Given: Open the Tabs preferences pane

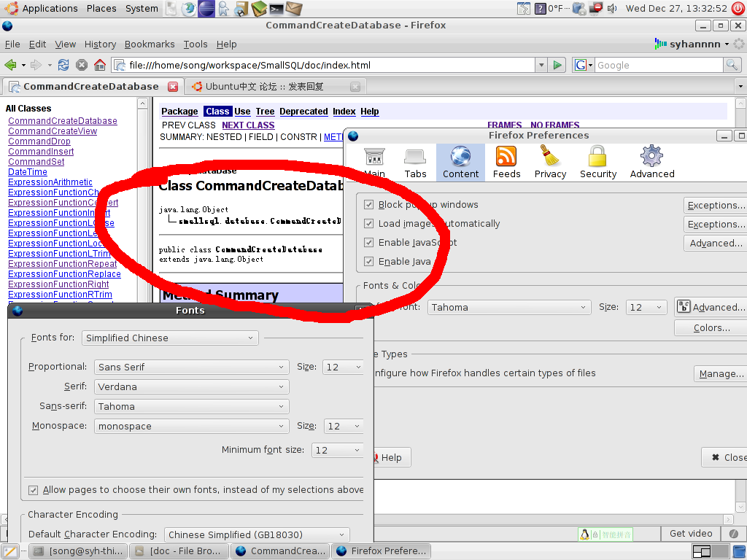Looking at the screenshot, I should pyautogui.click(x=415, y=163).
